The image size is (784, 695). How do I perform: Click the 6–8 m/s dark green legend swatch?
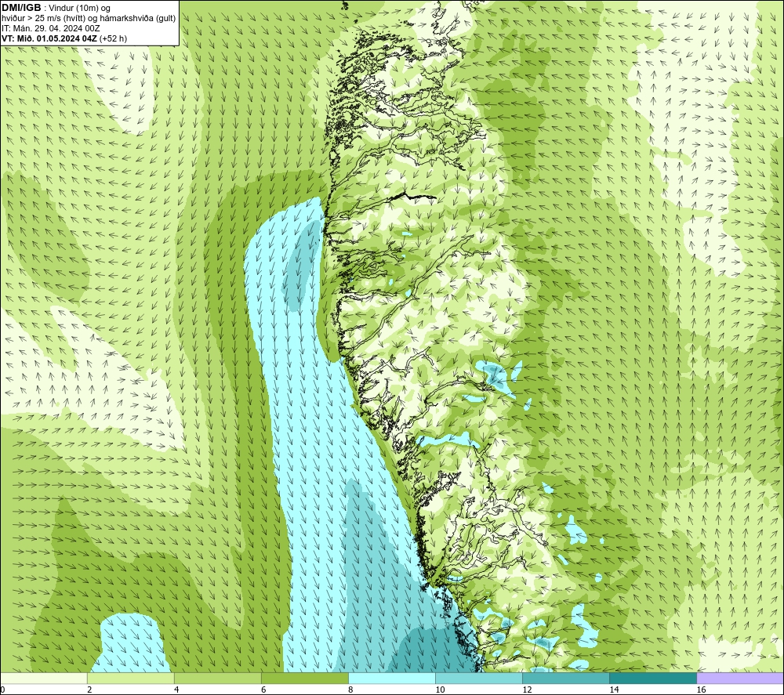(x=305, y=679)
